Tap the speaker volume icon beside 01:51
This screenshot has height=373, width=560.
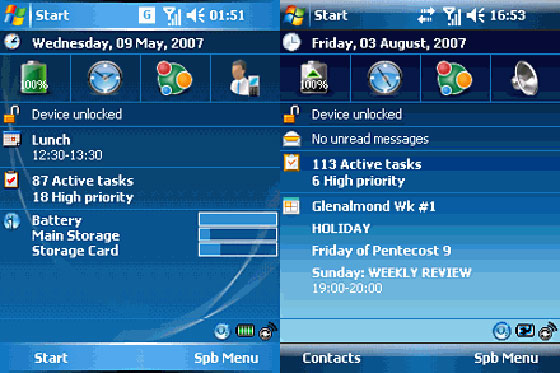(x=195, y=16)
